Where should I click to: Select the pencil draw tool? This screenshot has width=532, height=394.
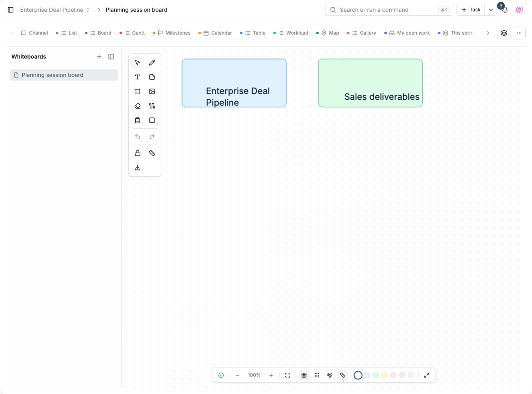click(x=152, y=63)
